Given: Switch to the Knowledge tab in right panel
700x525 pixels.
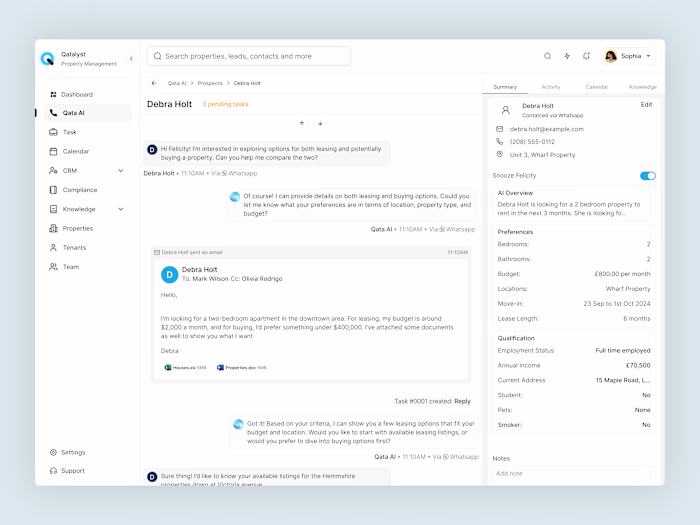Looking at the screenshot, I should 642,87.
